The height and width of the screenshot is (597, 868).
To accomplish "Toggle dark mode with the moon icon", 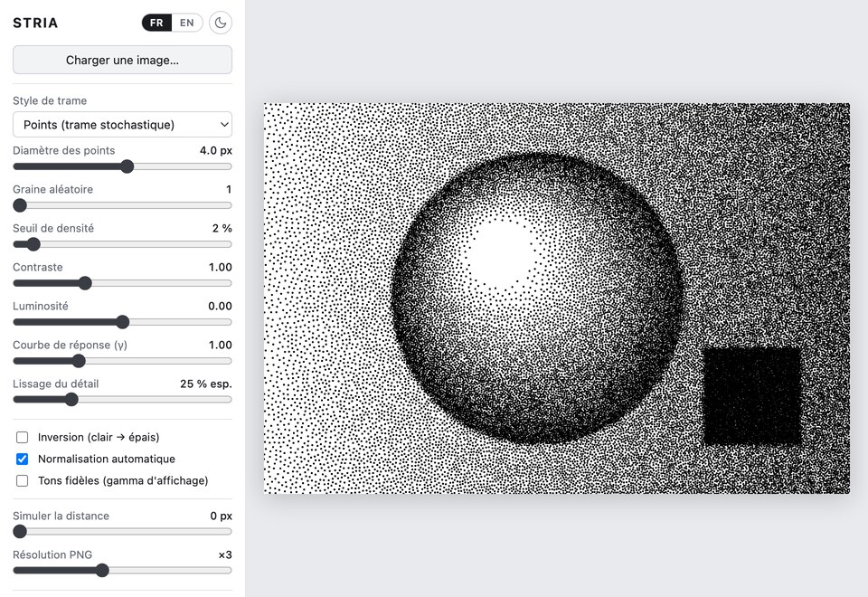I will point(221,23).
